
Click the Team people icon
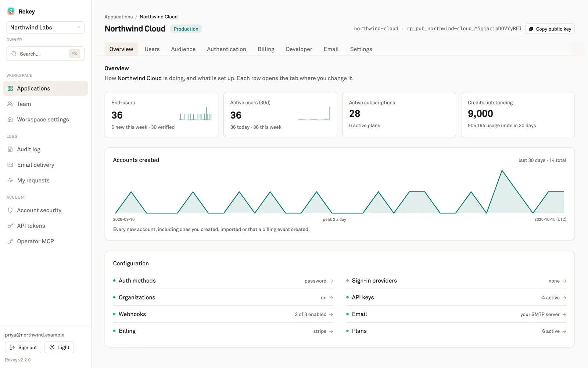pyautogui.click(x=10, y=104)
